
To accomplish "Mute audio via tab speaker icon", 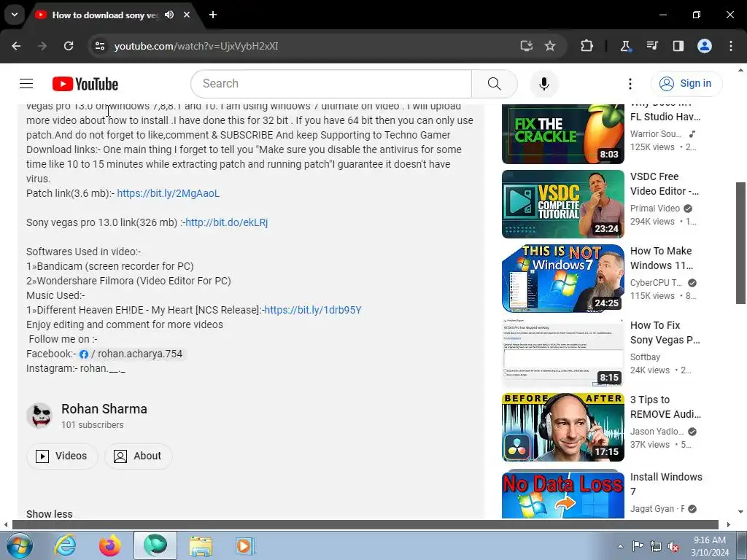I will 169,15.
